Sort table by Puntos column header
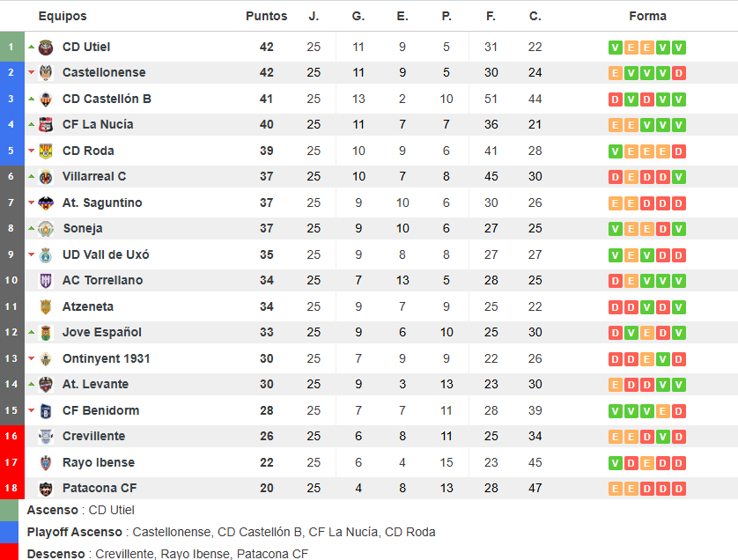Screen dimensions: 738x560 click(266, 16)
